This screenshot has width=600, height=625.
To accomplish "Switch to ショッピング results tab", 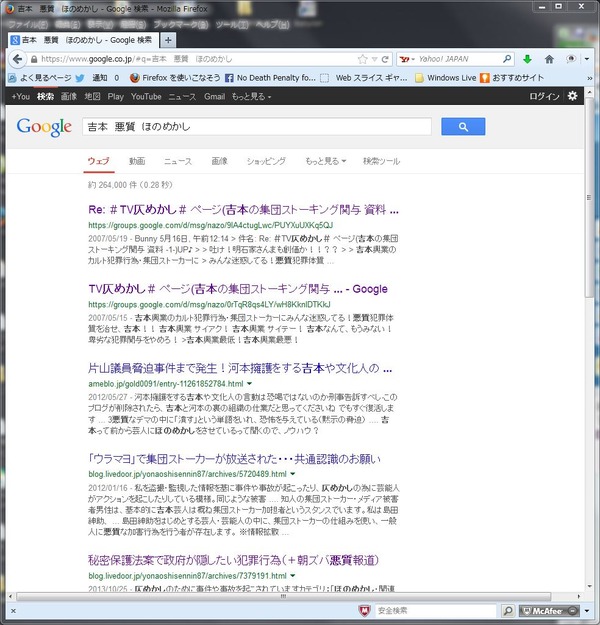I will 266,161.
